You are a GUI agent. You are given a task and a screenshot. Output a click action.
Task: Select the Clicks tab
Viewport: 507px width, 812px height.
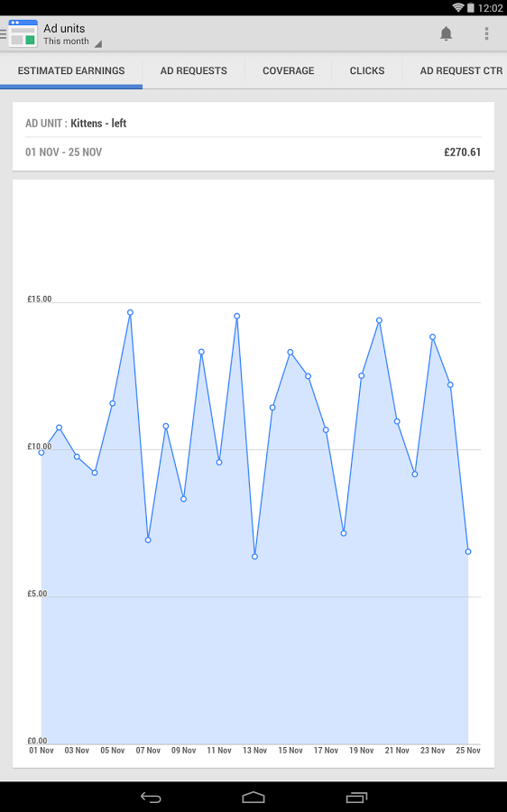tap(367, 70)
